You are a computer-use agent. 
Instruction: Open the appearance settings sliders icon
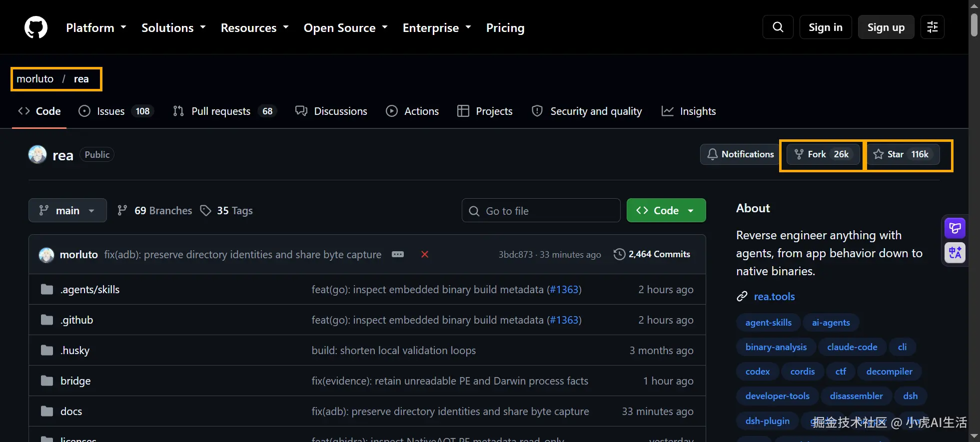(x=933, y=27)
